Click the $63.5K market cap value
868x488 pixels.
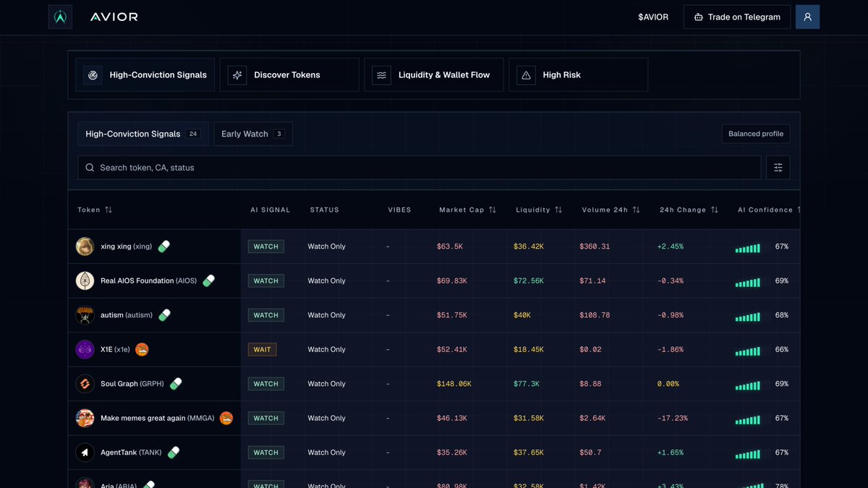450,247
